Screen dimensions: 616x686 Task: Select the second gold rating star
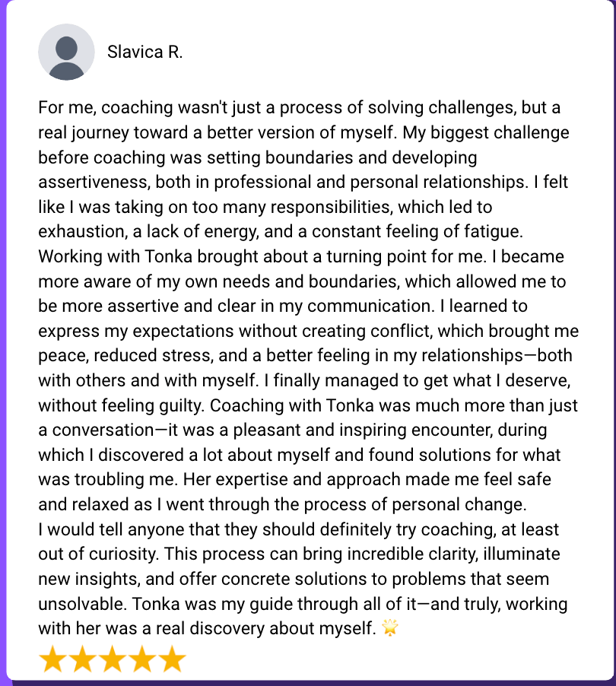coord(83,659)
